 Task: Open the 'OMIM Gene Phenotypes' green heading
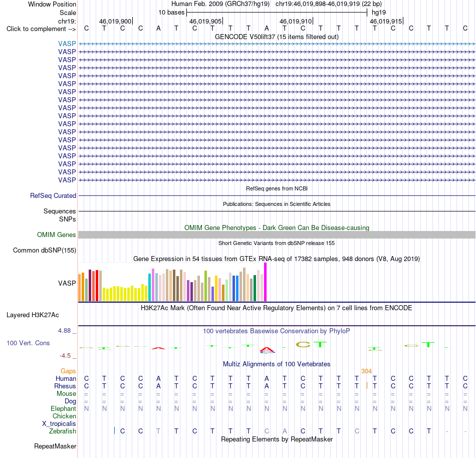277,227
